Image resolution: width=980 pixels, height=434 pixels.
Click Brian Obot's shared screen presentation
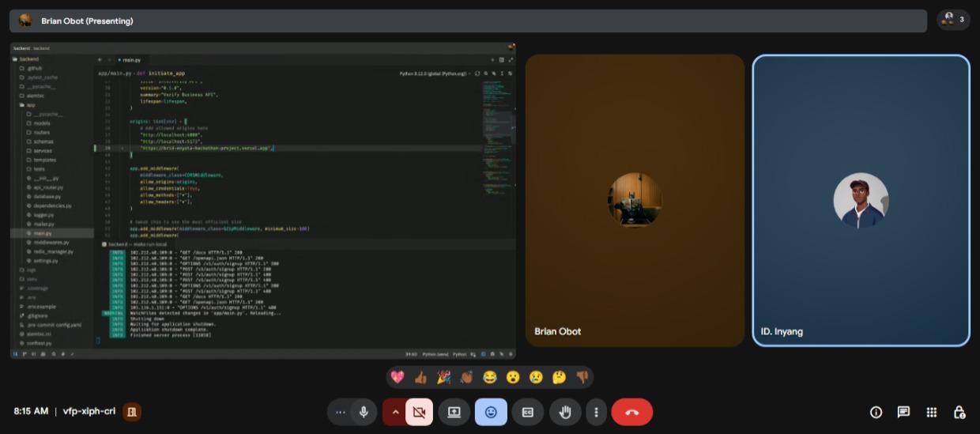pos(263,200)
